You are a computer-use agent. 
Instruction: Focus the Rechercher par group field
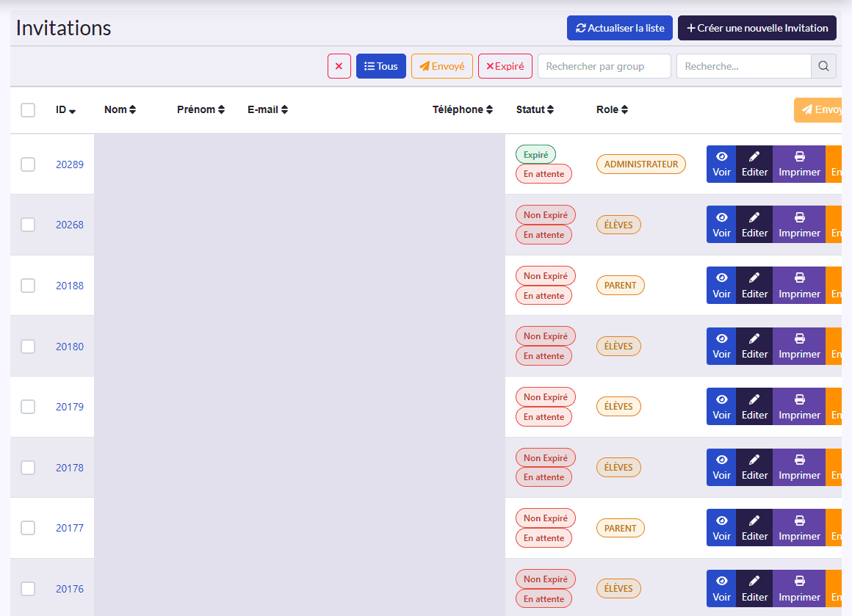tap(604, 66)
